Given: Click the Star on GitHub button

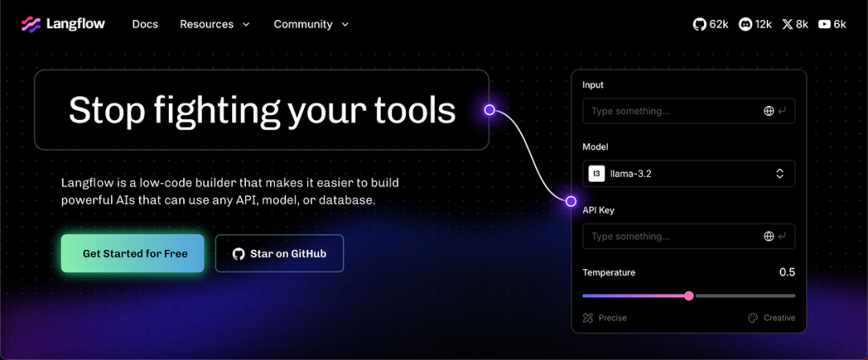Looking at the screenshot, I should point(280,254).
